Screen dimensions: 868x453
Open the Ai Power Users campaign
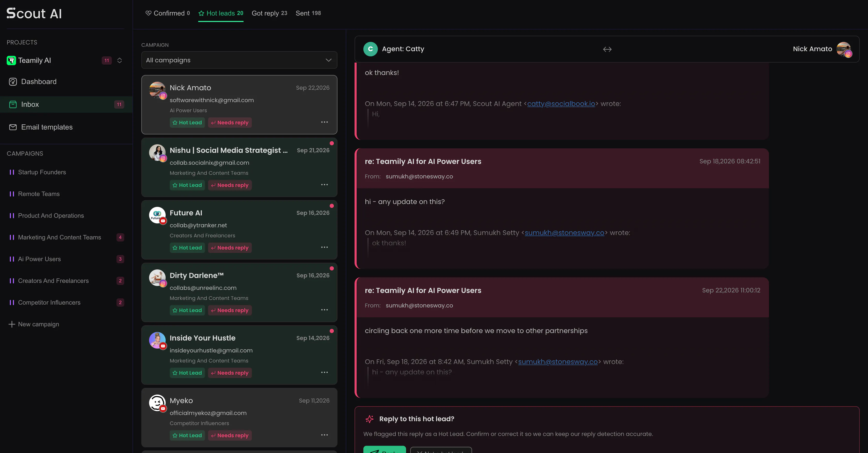coord(39,259)
